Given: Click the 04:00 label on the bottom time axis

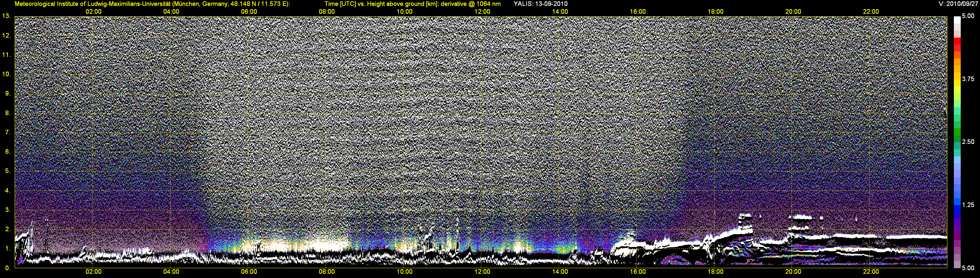Looking at the screenshot, I should pos(171,272).
